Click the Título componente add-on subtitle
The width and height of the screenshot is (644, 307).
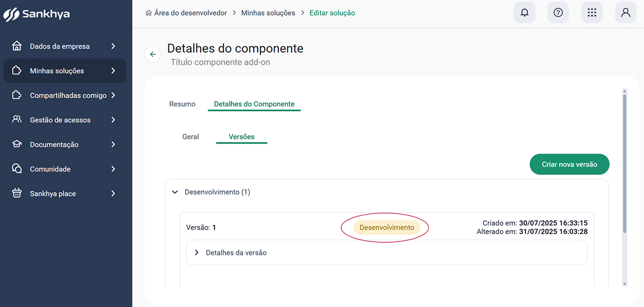tap(220, 63)
